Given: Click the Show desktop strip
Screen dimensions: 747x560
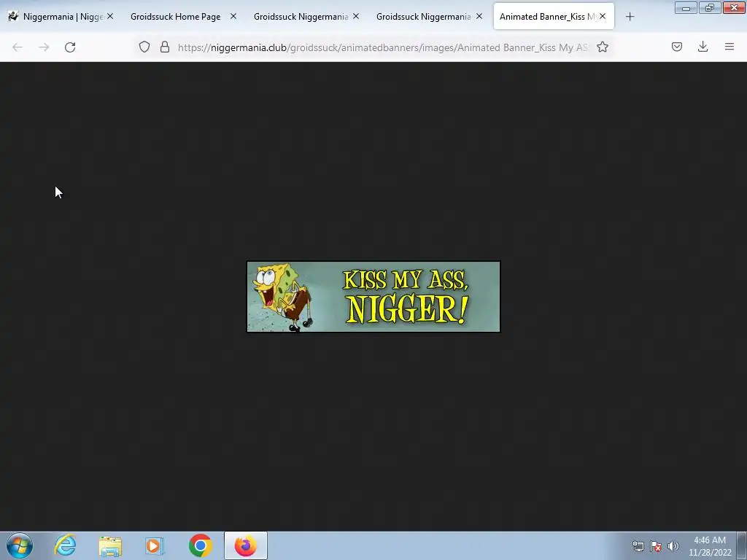Looking at the screenshot, I should click(742, 545).
